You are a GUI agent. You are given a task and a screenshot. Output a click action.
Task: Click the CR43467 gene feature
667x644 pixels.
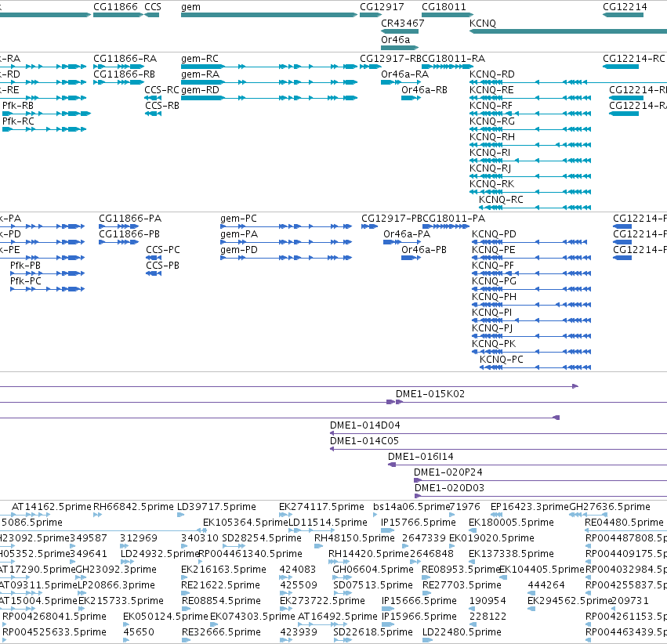(400, 31)
